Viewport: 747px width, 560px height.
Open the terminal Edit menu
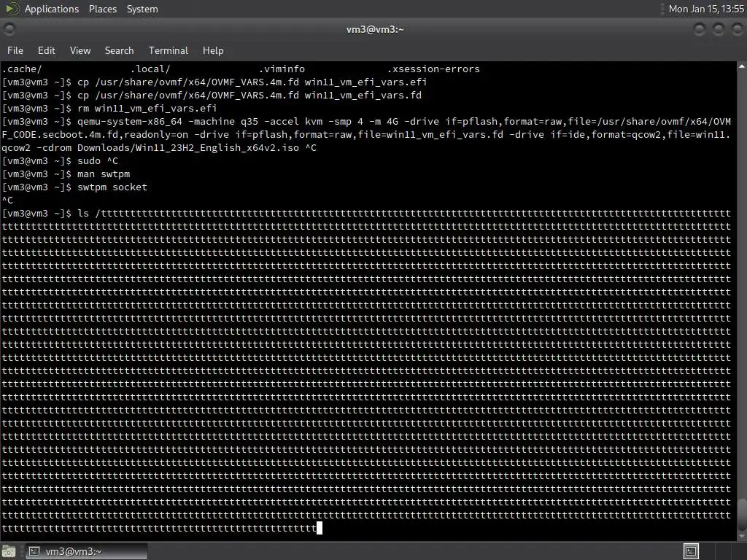[x=46, y=50]
